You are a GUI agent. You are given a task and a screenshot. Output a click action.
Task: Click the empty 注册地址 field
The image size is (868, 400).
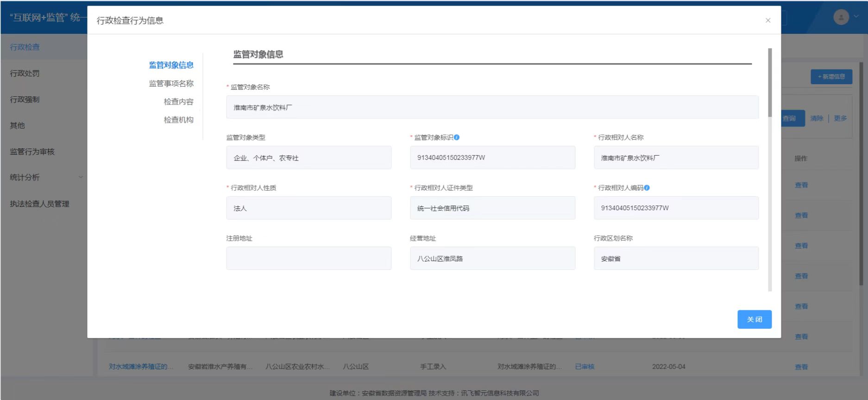coord(308,258)
